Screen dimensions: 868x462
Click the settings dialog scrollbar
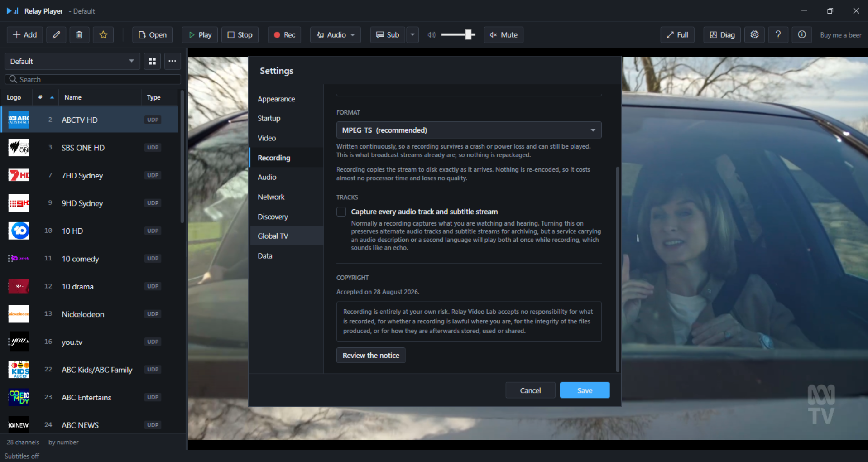pos(617,269)
